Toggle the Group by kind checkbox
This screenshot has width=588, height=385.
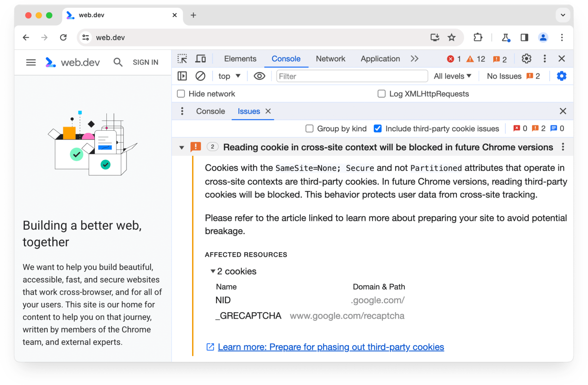[309, 128]
